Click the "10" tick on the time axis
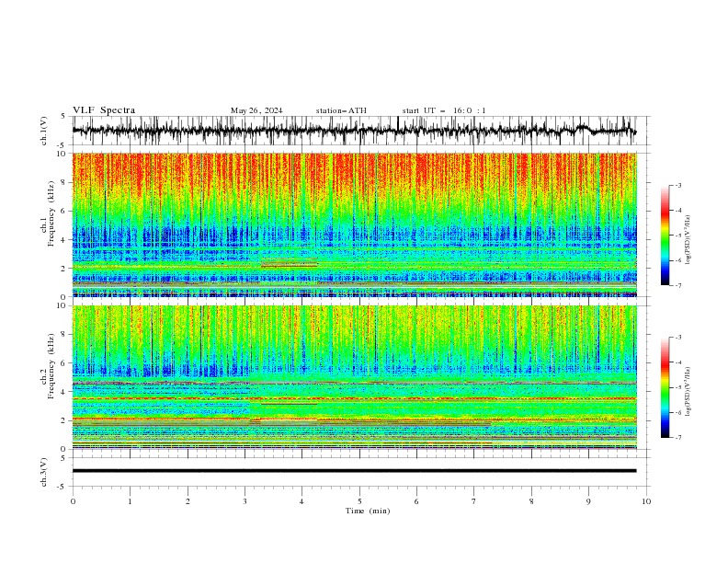 [646, 501]
